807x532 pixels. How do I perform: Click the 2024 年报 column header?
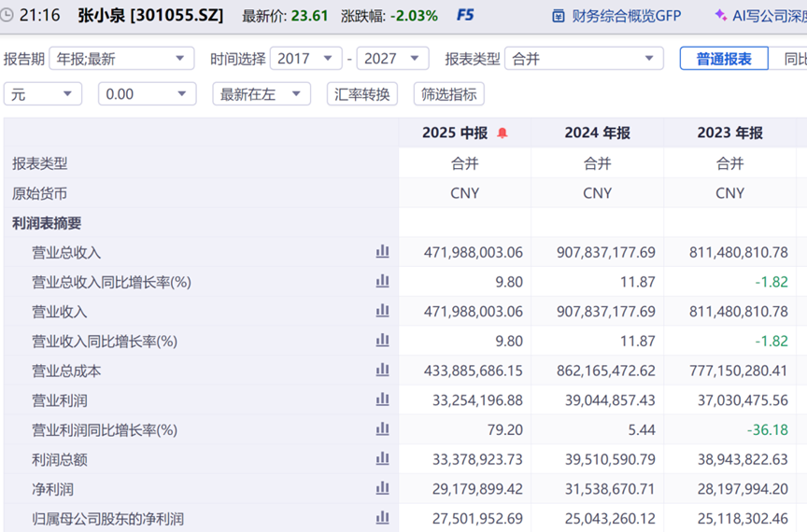(597, 133)
